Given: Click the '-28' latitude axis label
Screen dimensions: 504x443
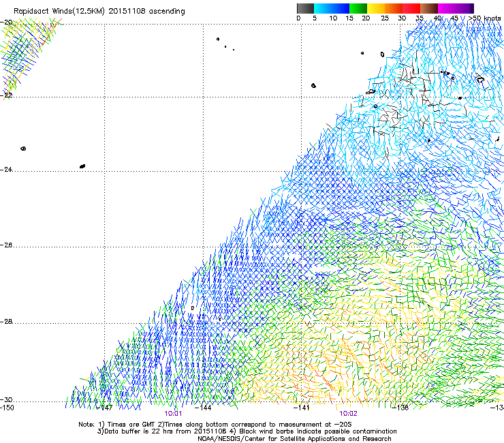Looking at the screenshot, I should click(6, 322).
